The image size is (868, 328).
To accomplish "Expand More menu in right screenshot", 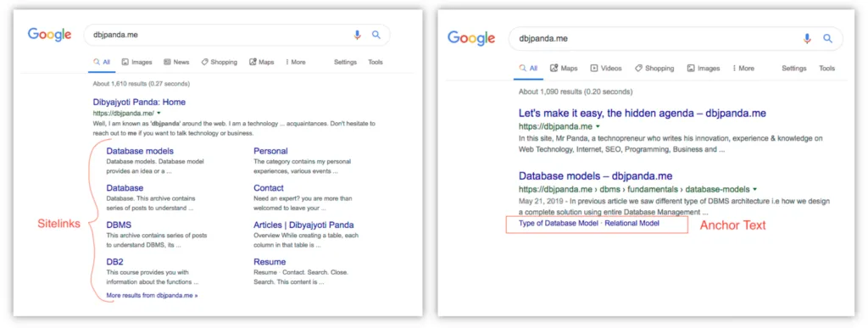I will pyautogui.click(x=743, y=68).
